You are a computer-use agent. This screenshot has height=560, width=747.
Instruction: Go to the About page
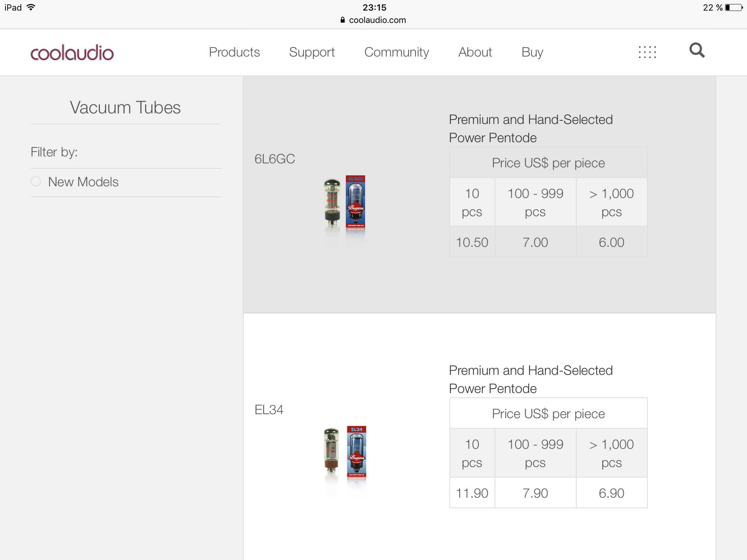pos(475,52)
